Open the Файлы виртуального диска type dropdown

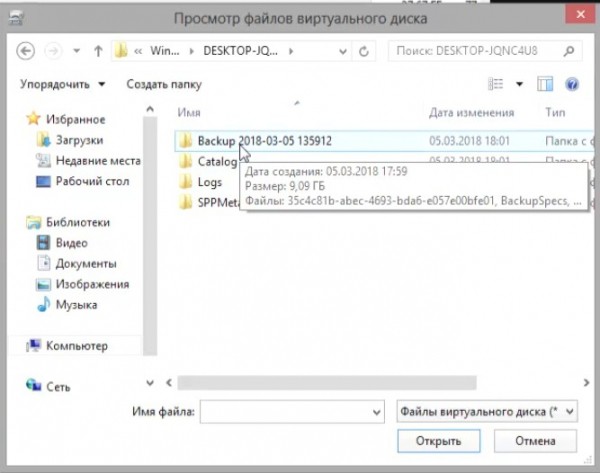[487, 412]
